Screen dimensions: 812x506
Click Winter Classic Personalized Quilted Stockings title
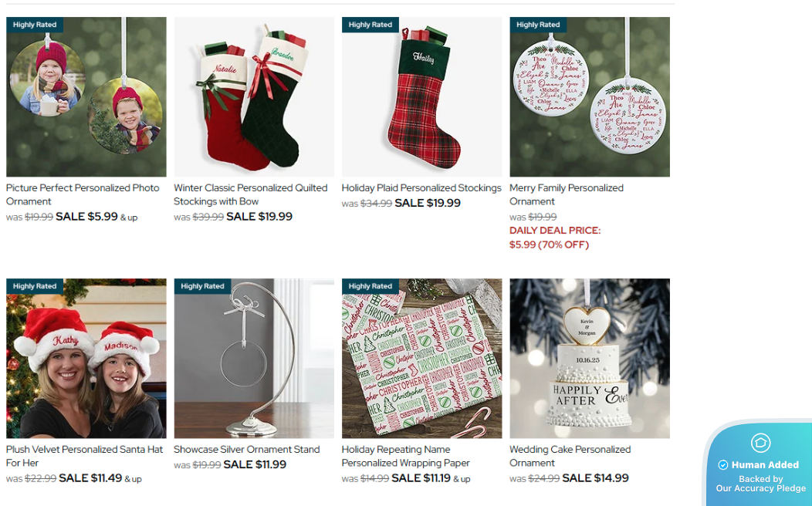(x=251, y=194)
